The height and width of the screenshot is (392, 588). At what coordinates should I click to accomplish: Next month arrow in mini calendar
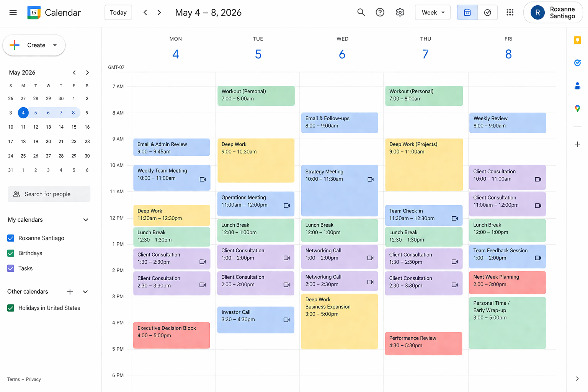click(87, 73)
